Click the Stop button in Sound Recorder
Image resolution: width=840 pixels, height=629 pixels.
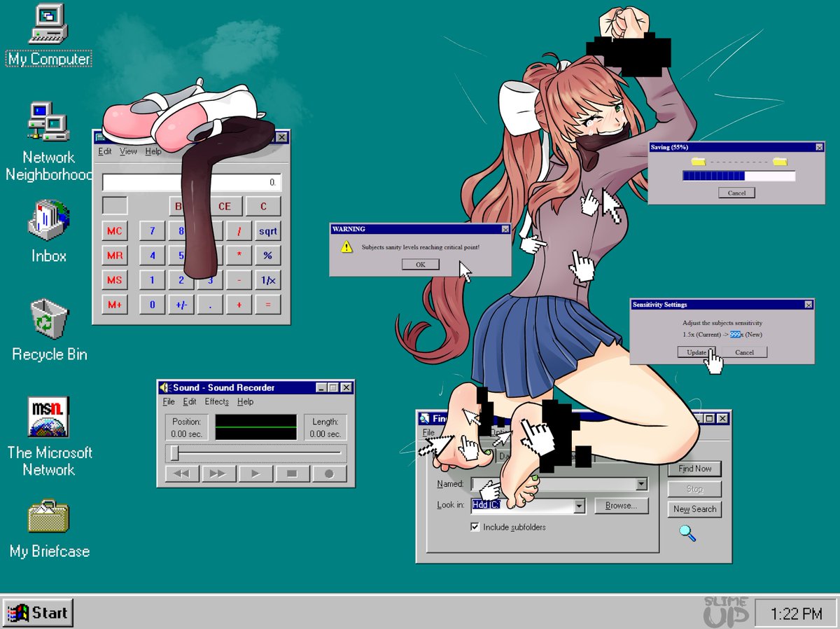click(292, 474)
